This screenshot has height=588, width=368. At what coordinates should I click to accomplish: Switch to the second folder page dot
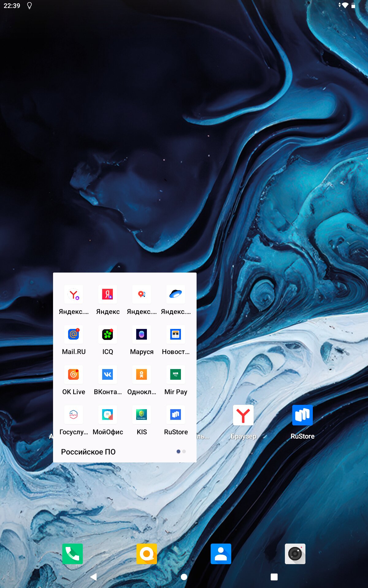coord(184,451)
